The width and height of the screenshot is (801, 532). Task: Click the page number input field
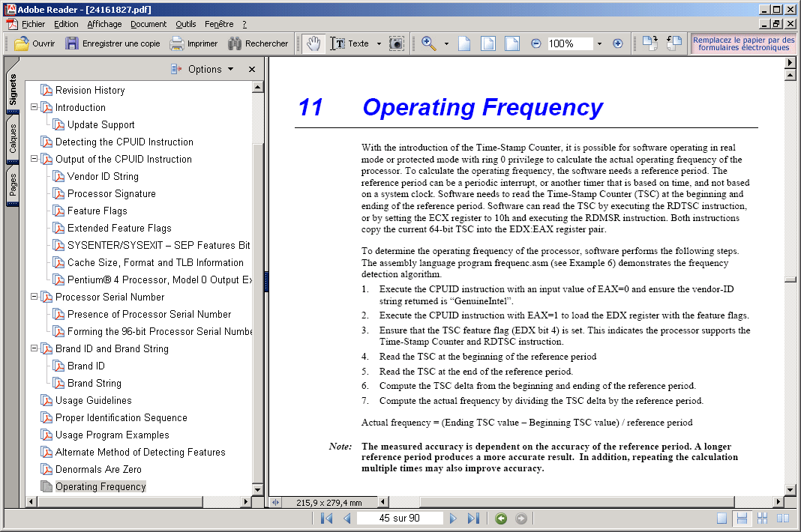(399, 519)
